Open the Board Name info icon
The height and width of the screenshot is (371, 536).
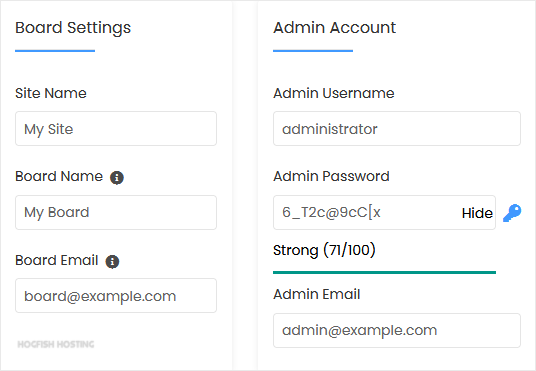pyautogui.click(x=117, y=177)
